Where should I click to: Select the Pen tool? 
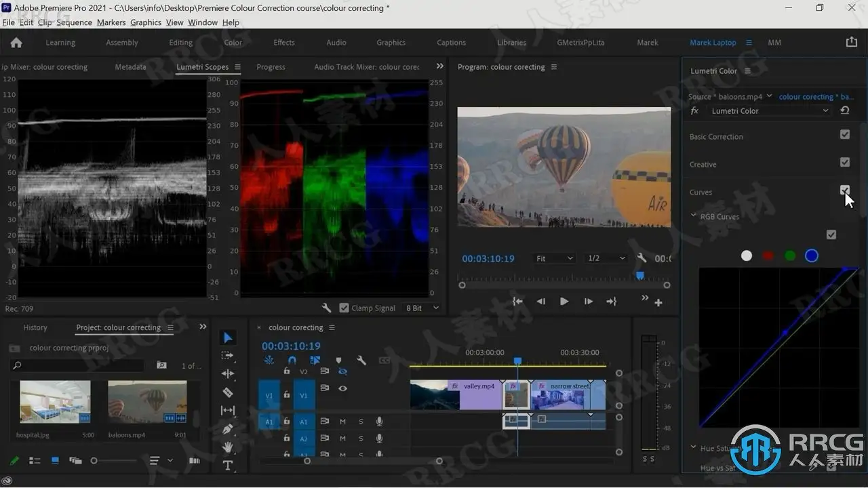pyautogui.click(x=228, y=429)
